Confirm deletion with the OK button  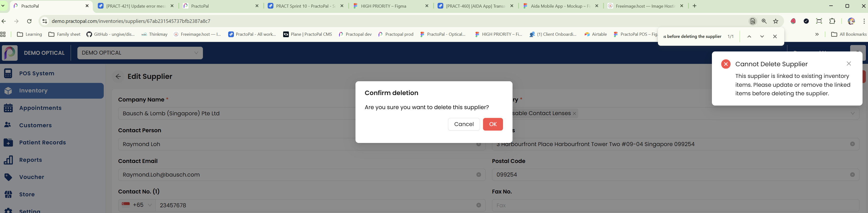tap(493, 124)
